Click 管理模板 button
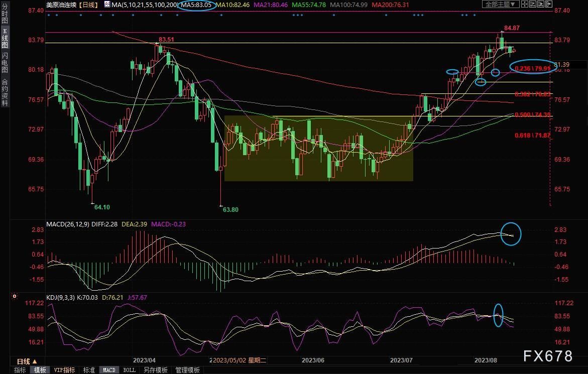This screenshot has height=374, width=588. tap(187, 370)
